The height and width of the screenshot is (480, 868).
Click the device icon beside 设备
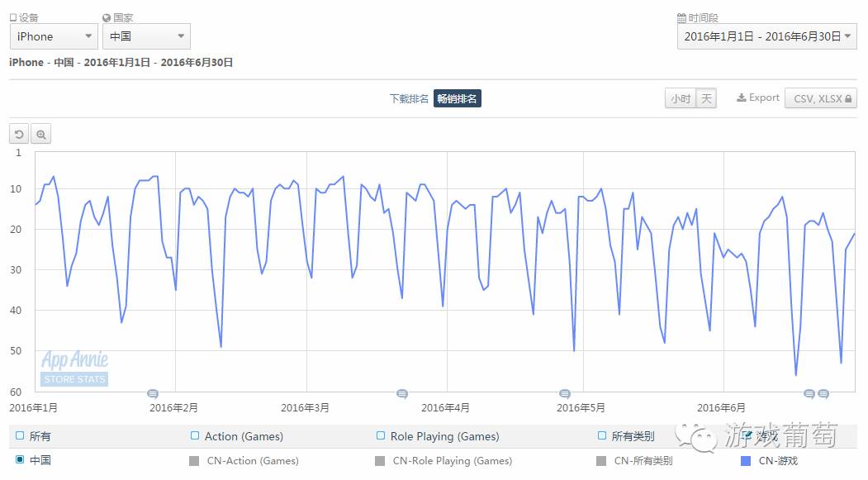pyautogui.click(x=13, y=17)
